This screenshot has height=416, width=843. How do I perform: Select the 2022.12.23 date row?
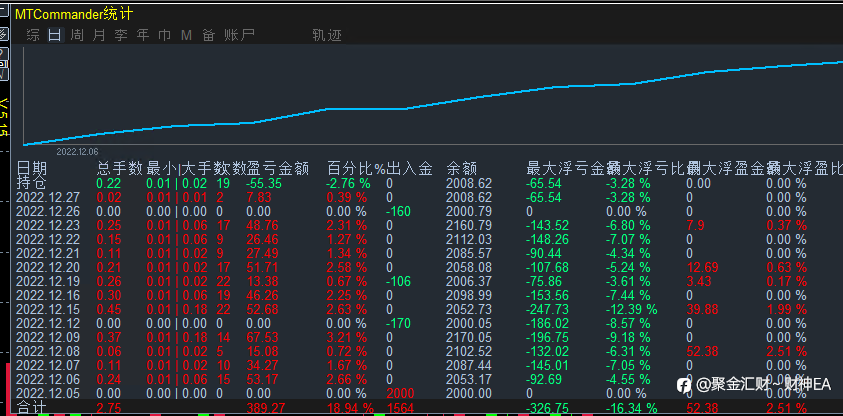coord(48,225)
